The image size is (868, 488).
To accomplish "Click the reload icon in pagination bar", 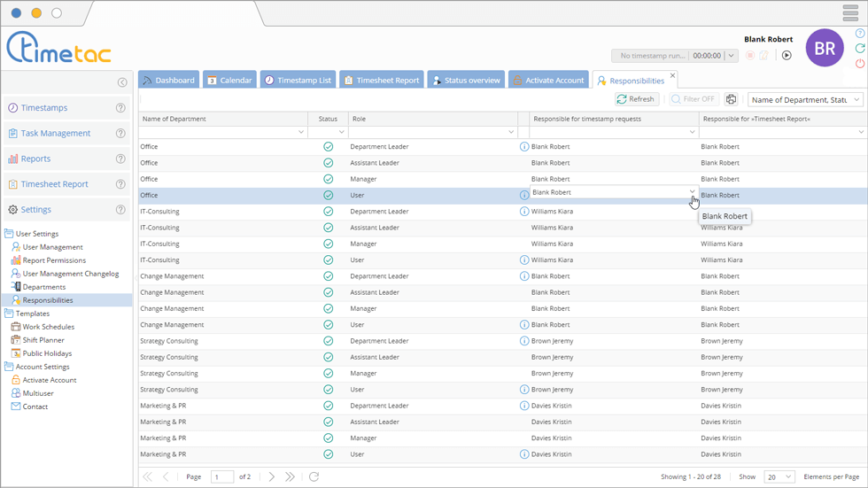I will pyautogui.click(x=314, y=477).
